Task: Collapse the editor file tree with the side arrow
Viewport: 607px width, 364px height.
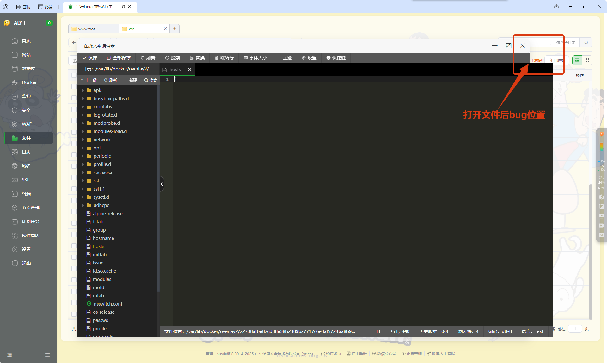Action: 162,184
